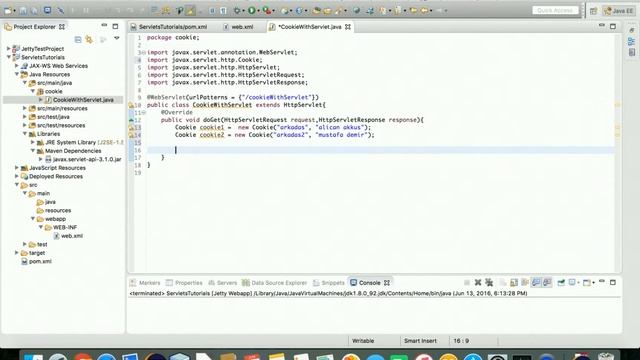Image resolution: width=640 pixels, height=360 pixels.
Task: Select the cookie package in tree
Action: 53,91
